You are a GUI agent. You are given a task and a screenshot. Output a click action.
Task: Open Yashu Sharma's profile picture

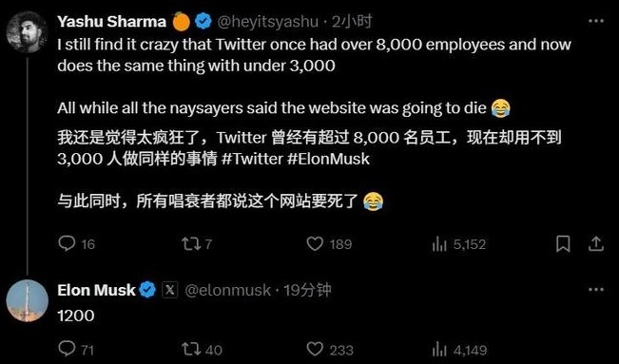pos(27,32)
